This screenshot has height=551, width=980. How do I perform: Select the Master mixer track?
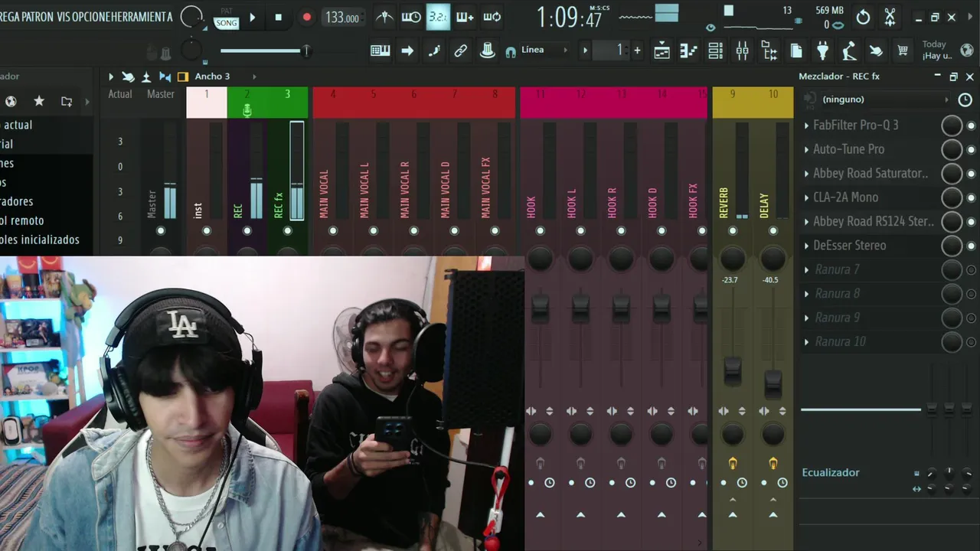point(161,168)
